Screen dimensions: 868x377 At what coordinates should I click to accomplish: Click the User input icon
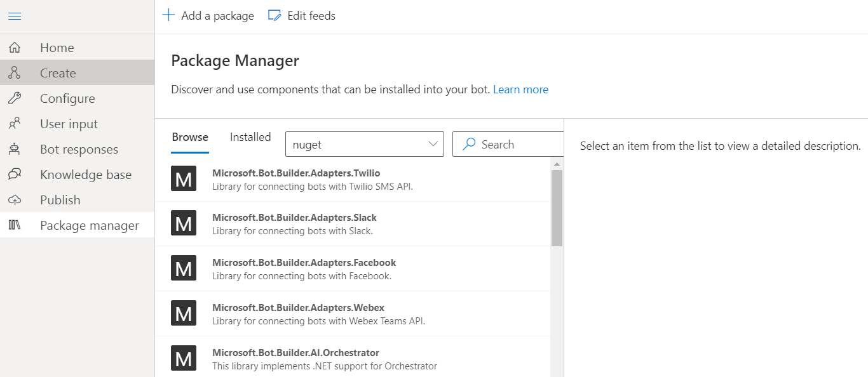[15, 124]
